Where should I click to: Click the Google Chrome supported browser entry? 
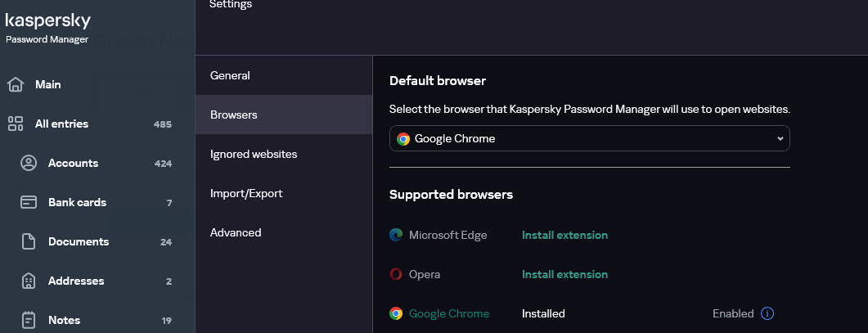(448, 313)
